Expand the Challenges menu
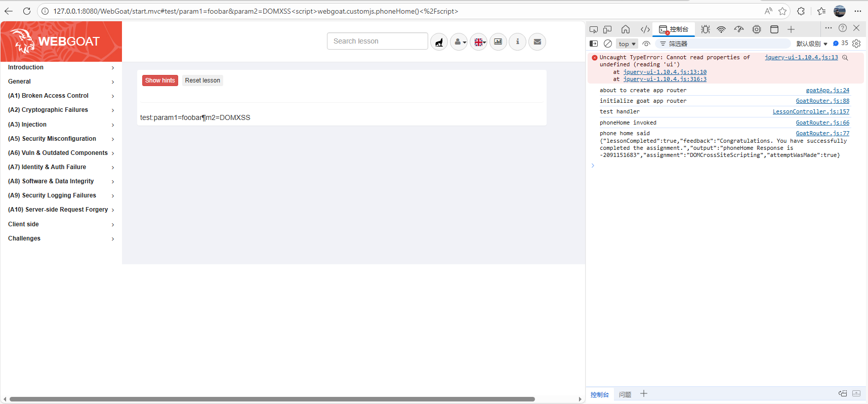 [x=61, y=238]
